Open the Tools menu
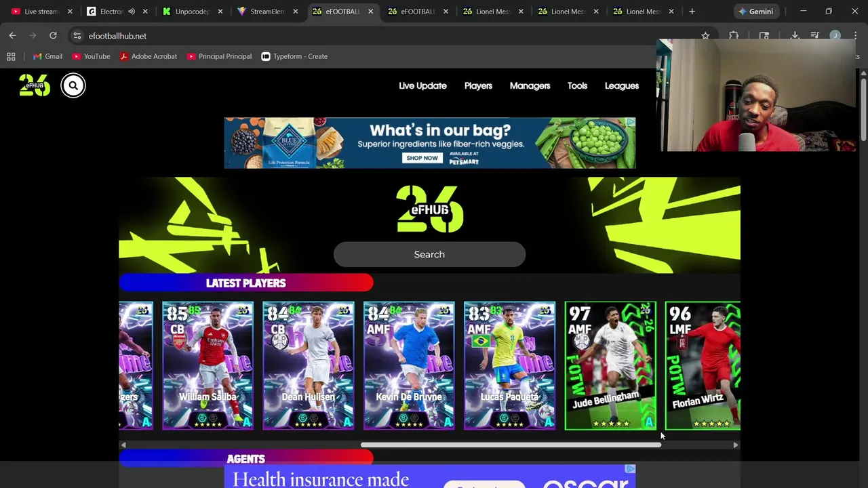 pos(577,85)
